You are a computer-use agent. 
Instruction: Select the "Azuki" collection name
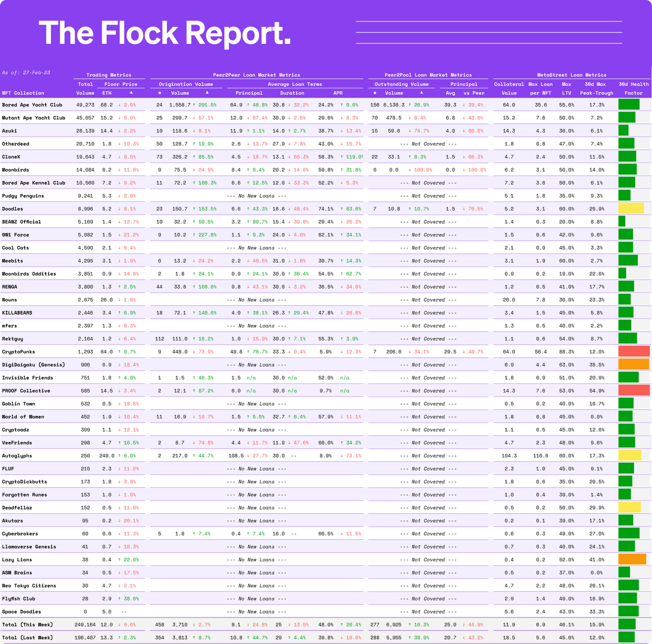[10, 131]
